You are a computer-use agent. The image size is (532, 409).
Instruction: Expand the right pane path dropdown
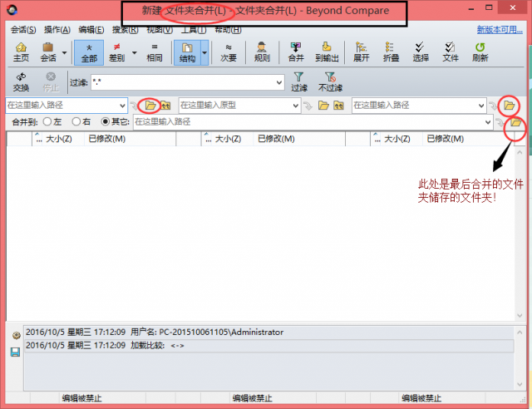click(481, 106)
